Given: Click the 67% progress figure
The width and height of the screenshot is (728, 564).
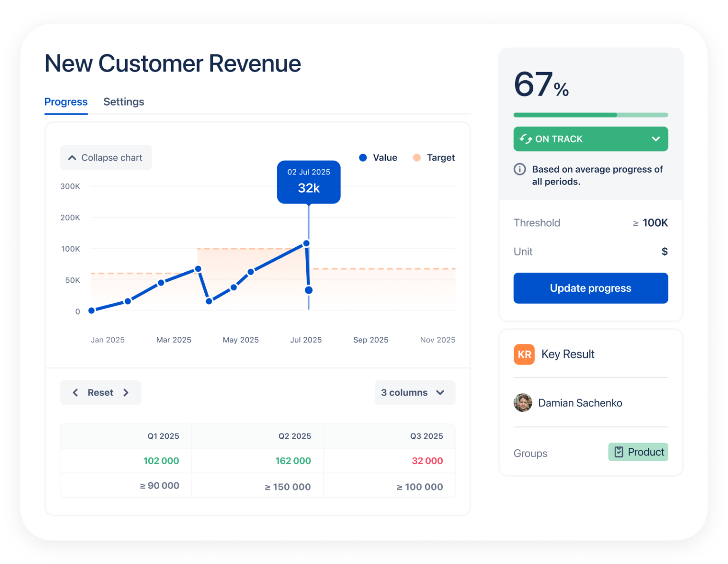Looking at the screenshot, I should pos(541,84).
